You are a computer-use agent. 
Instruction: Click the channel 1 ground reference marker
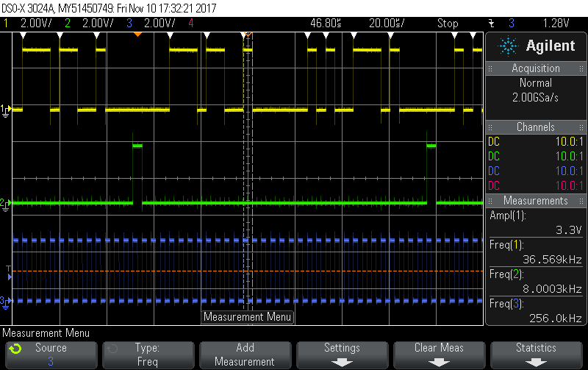pos(6,110)
